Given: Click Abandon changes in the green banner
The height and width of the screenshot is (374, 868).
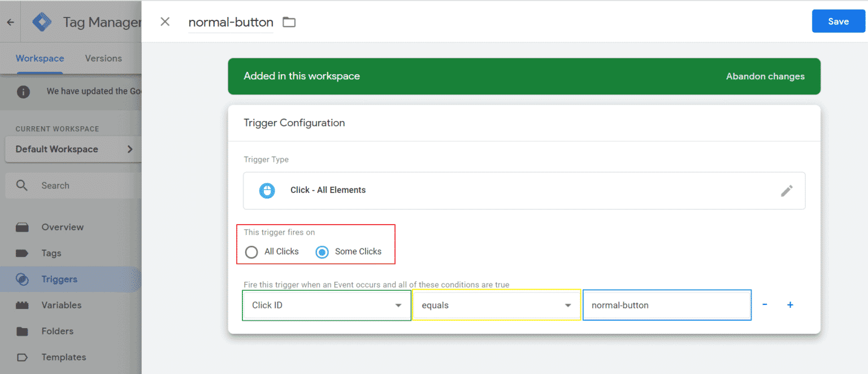Looking at the screenshot, I should point(765,76).
